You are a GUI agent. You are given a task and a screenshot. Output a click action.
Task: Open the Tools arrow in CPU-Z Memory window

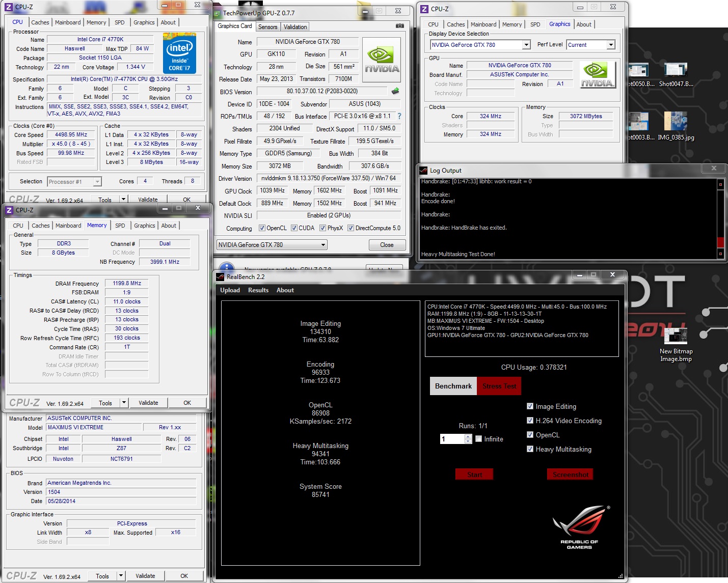click(124, 403)
